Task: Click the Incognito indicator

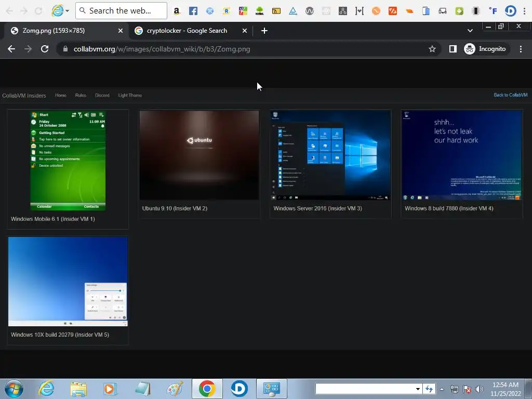Action: click(485, 49)
